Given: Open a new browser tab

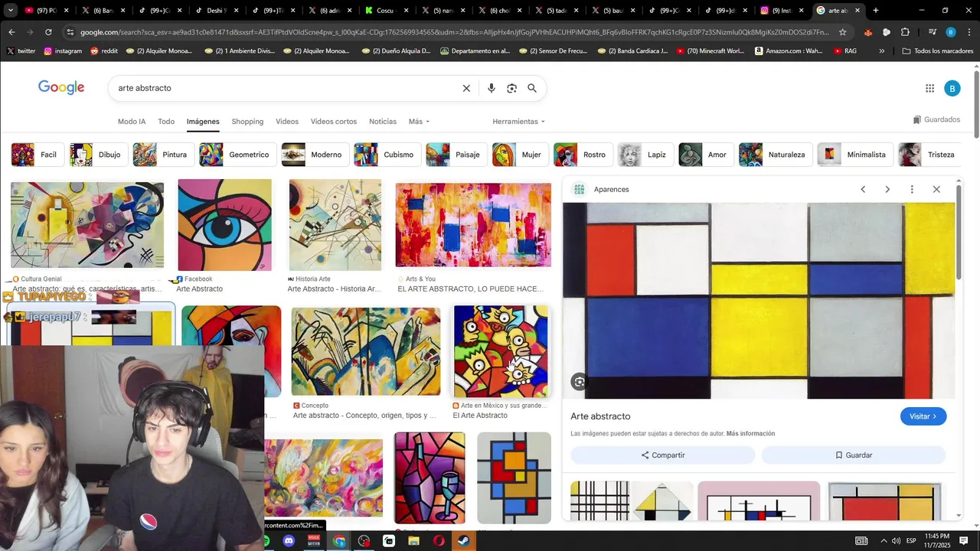Looking at the screenshot, I should click(x=876, y=11).
